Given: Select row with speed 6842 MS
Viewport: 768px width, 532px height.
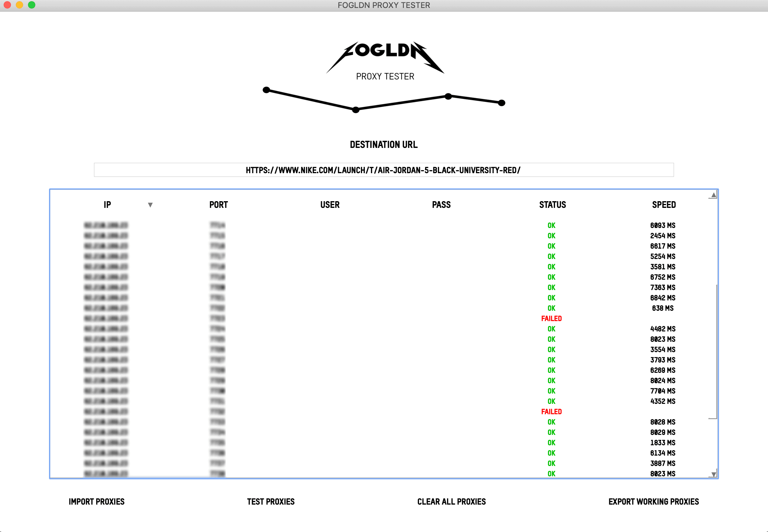Looking at the screenshot, I should (380, 298).
